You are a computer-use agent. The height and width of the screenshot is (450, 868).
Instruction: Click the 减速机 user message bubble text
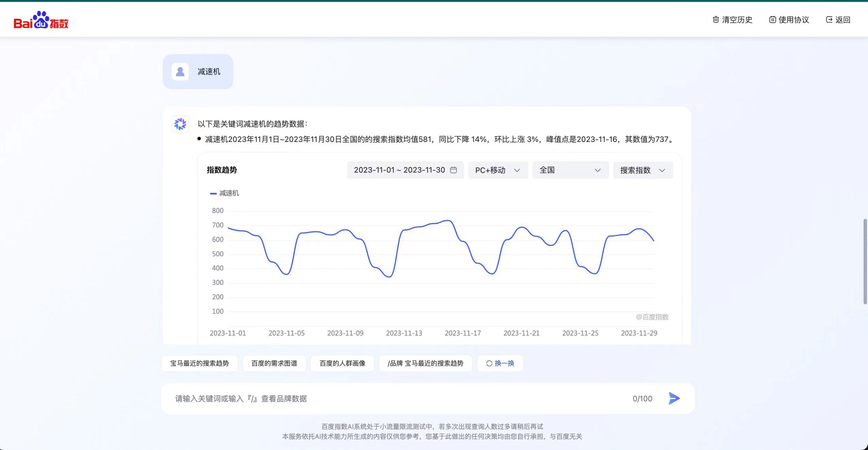tap(209, 71)
